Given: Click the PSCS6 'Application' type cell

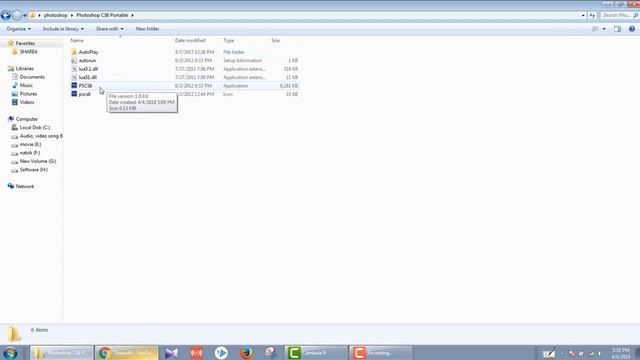Looking at the screenshot, I should coord(236,86).
